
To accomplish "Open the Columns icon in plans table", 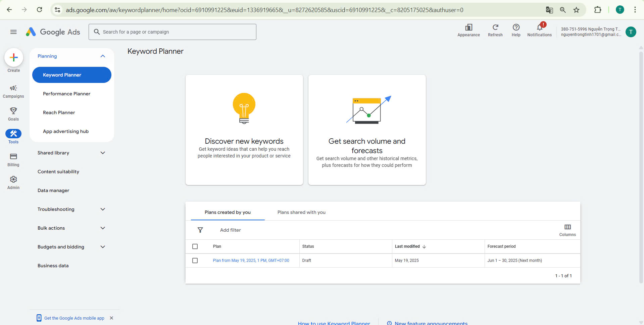I will point(567,227).
